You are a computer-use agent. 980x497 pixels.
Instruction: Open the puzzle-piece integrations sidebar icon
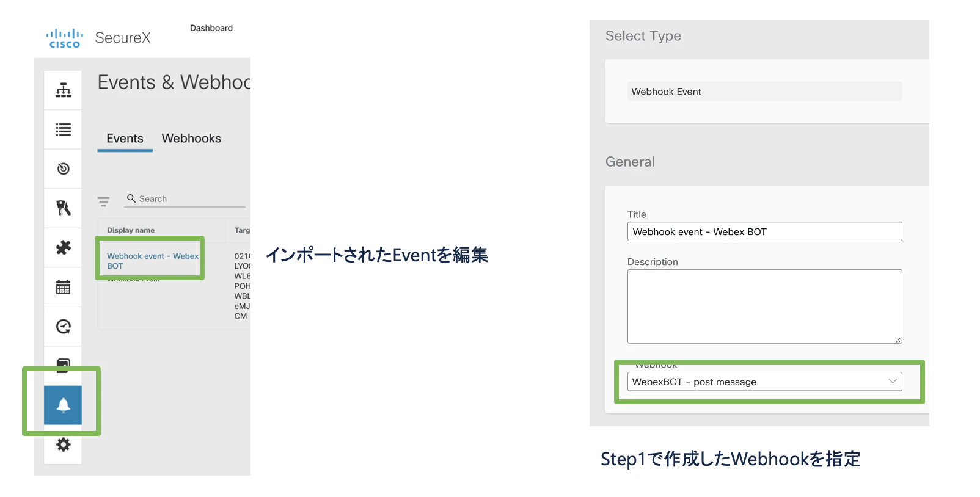[x=64, y=247]
